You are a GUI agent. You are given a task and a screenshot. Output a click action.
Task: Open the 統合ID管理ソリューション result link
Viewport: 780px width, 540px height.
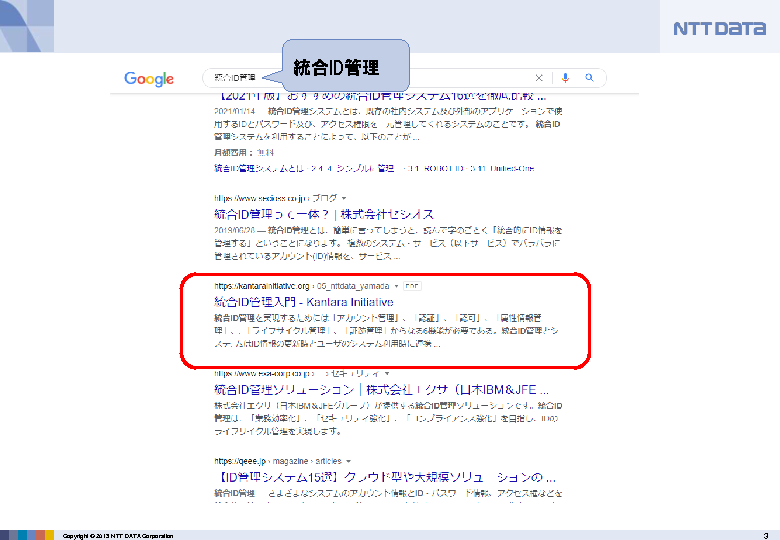point(381,388)
